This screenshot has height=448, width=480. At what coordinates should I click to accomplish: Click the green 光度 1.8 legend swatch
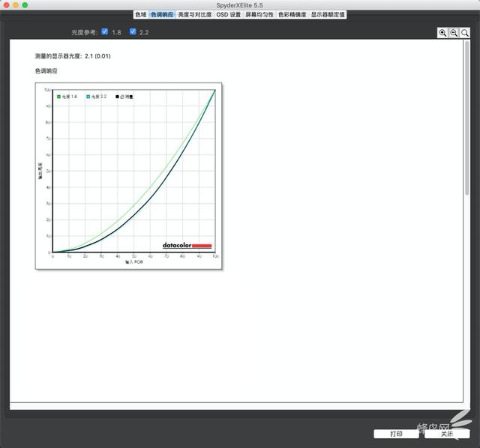[x=58, y=97]
